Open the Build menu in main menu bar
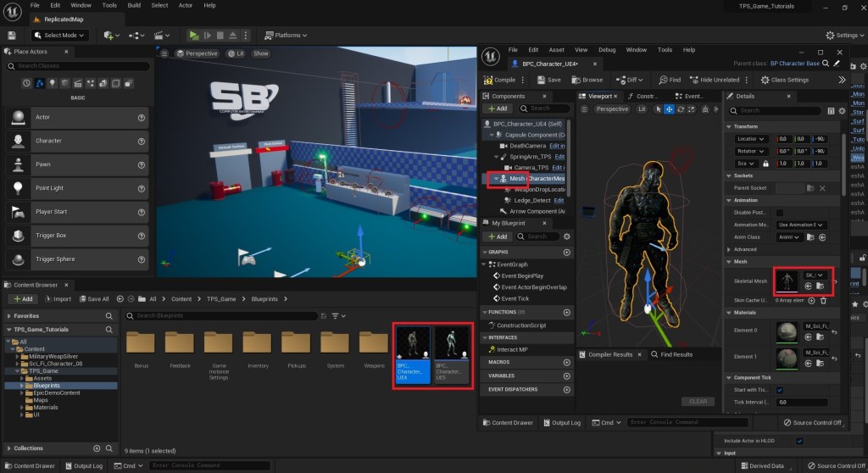868x473 pixels. coord(132,5)
